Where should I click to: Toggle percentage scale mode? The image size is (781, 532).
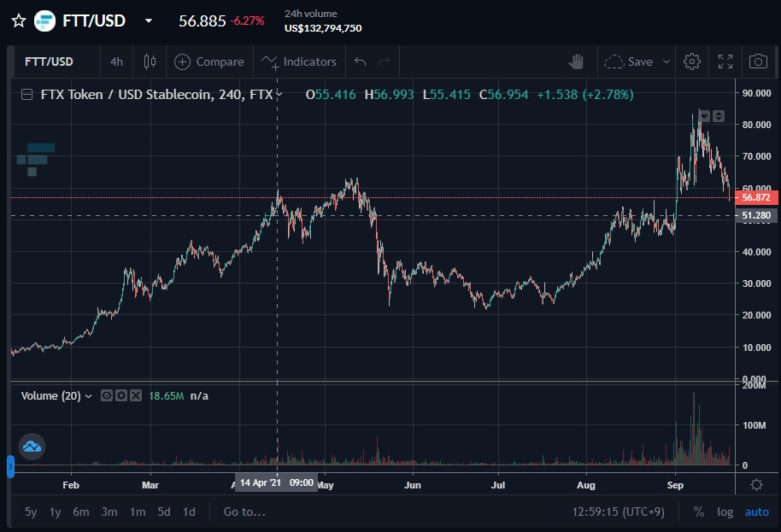click(699, 512)
